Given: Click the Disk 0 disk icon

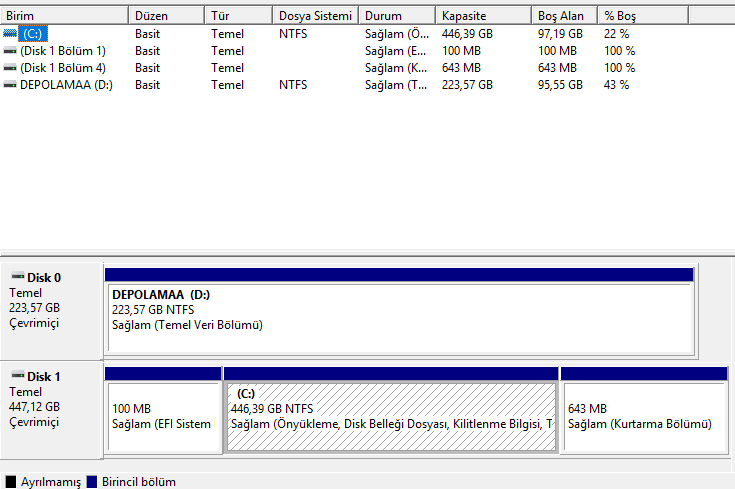Looking at the screenshot, I should [18, 276].
